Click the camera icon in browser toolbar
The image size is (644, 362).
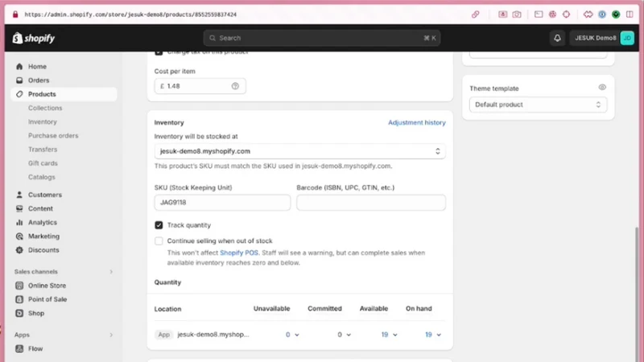click(517, 14)
